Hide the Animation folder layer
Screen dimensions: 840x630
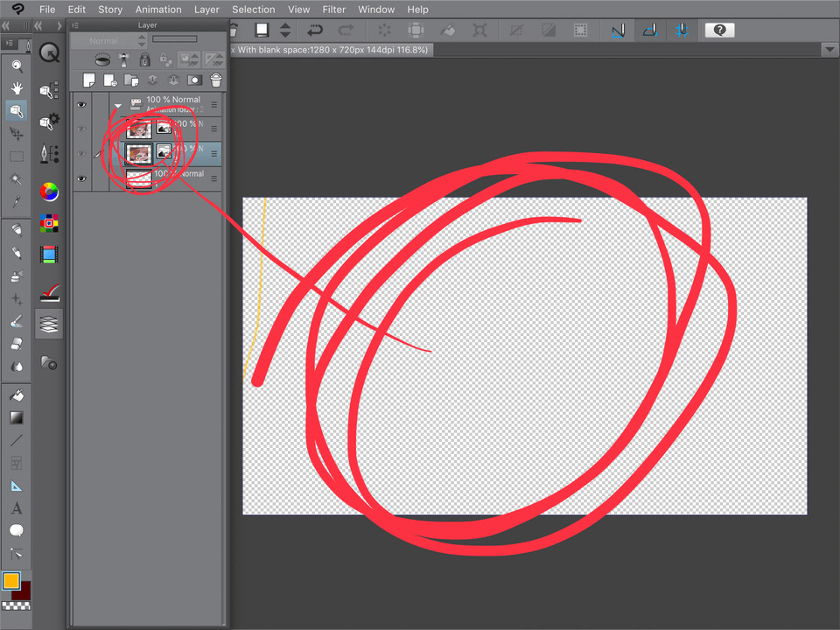tap(81, 103)
